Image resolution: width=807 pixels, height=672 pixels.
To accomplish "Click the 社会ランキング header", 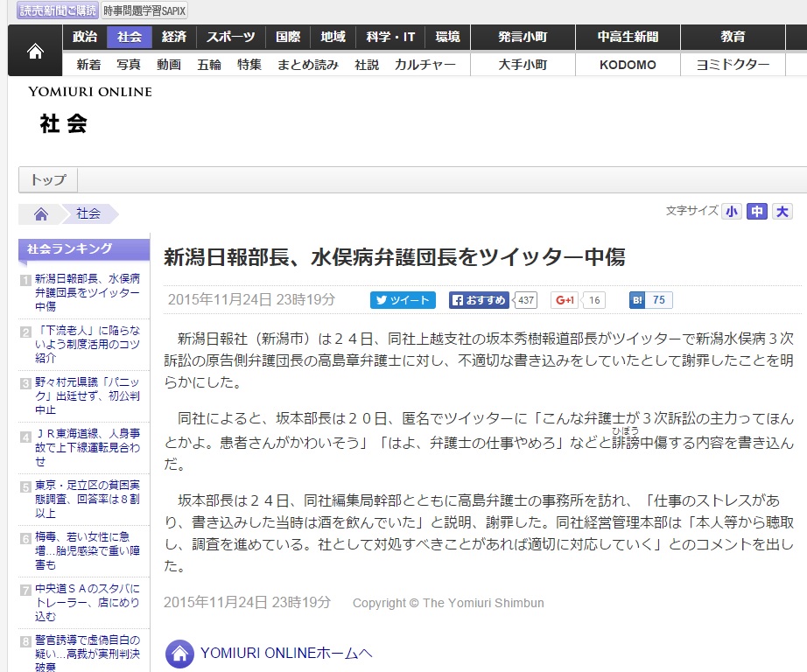I will (84, 249).
